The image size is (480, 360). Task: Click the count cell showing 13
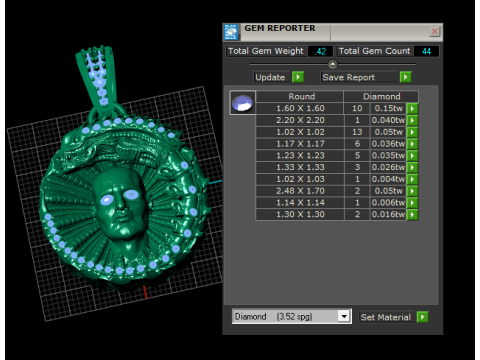coord(357,132)
